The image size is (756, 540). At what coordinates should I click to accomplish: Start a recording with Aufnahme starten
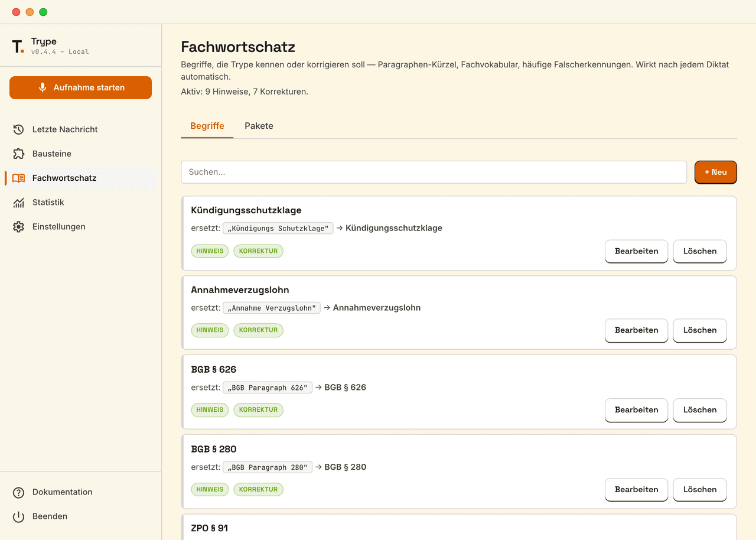pyautogui.click(x=80, y=87)
